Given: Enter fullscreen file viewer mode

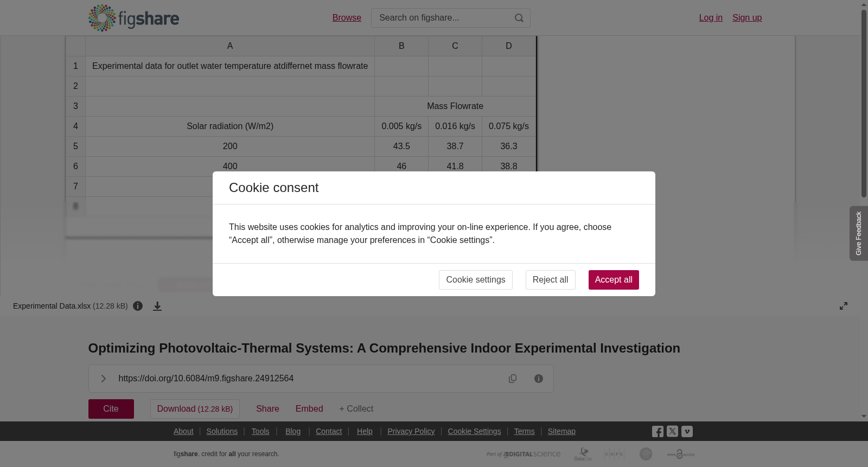Looking at the screenshot, I should [844, 306].
